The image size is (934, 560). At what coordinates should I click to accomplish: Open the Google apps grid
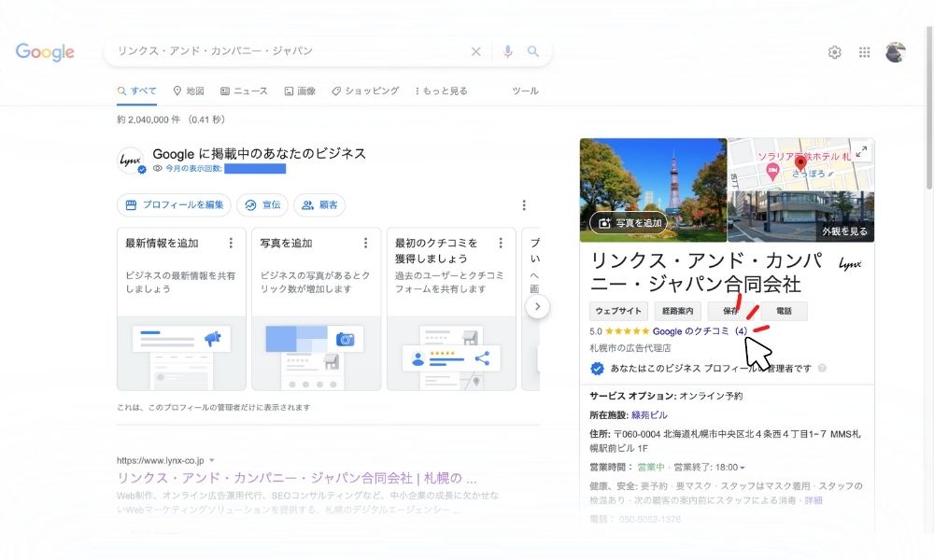point(864,52)
